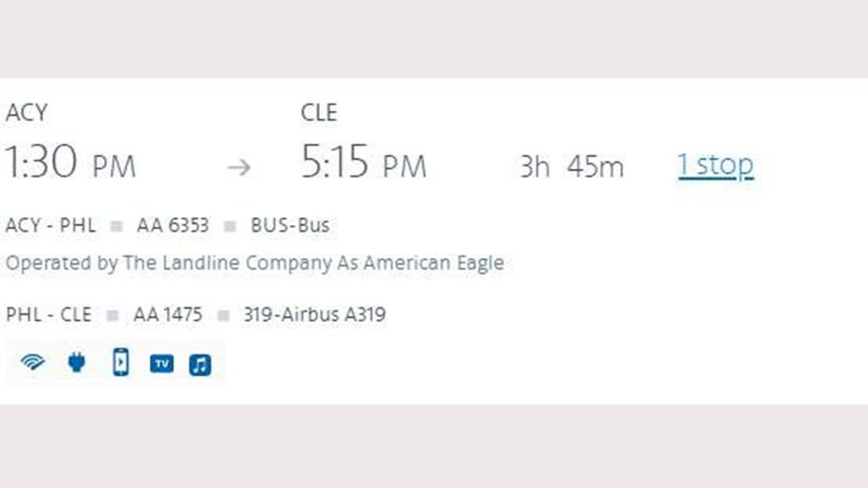The image size is (868, 488).
Task: Click the 3h 45m trip duration
Action: tap(572, 167)
